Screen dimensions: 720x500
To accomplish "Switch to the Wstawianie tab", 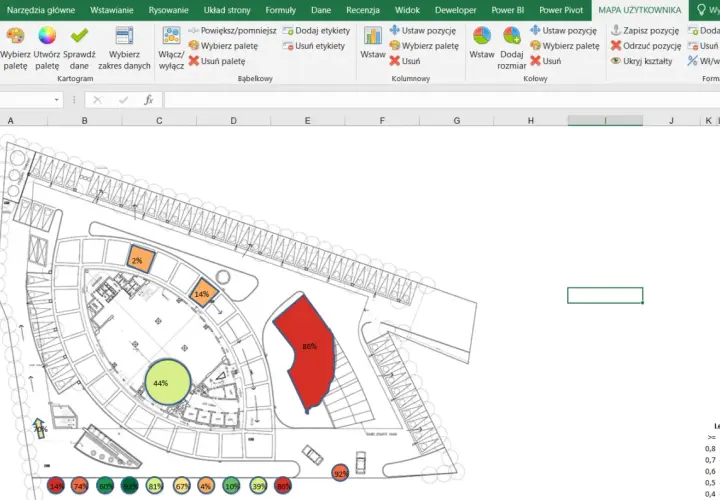I will (112, 10).
